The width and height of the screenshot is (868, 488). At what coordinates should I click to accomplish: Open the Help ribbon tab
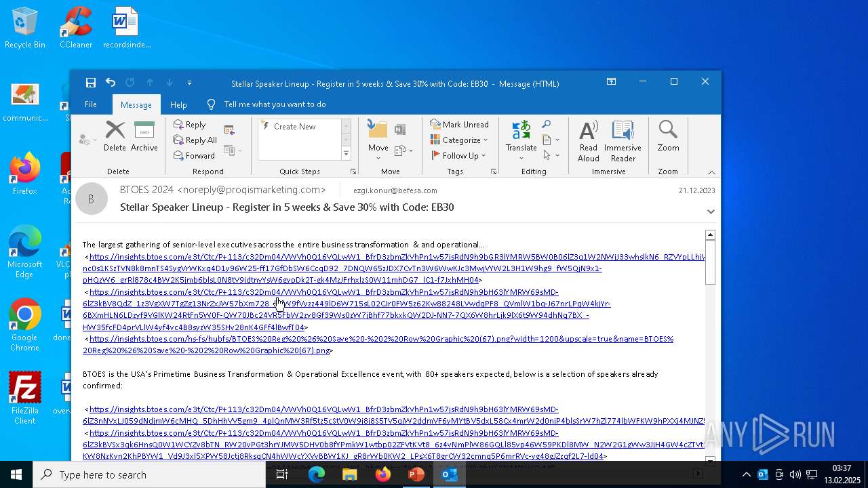pyautogui.click(x=178, y=105)
